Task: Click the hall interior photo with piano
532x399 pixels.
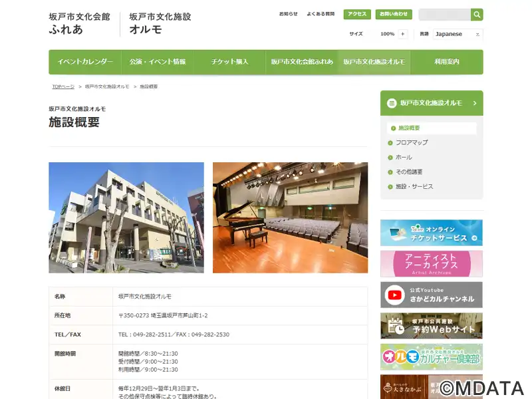Action: tap(290, 217)
